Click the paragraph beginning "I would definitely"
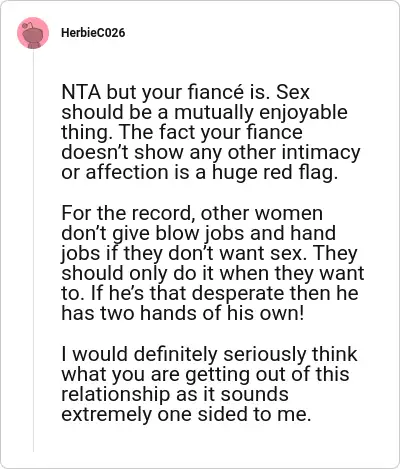Viewport: 400px width, 469px height. pos(209,384)
